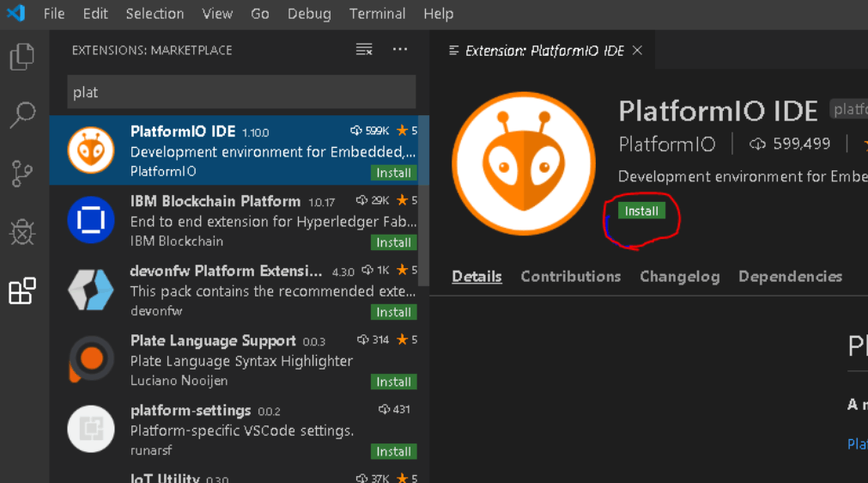Switch to the Changelog tab
The width and height of the screenshot is (868, 483).
pos(680,277)
